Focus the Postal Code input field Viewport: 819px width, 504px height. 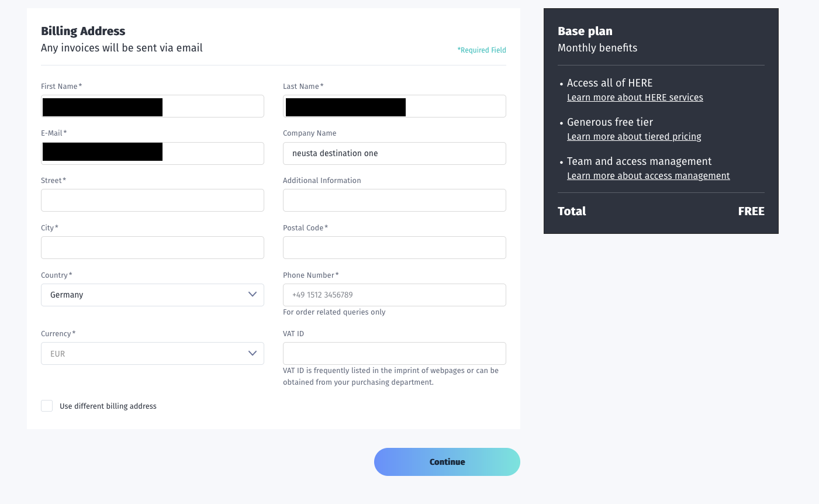(395, 247)
